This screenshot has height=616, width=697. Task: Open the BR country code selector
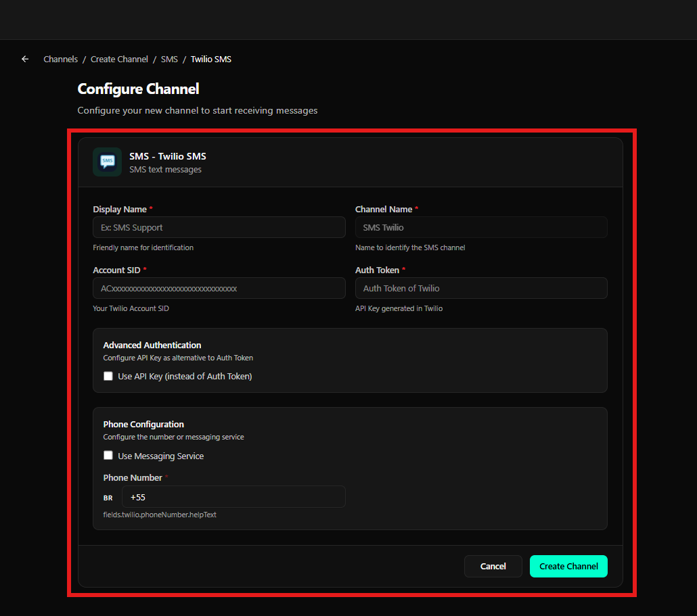coord(108,498)
